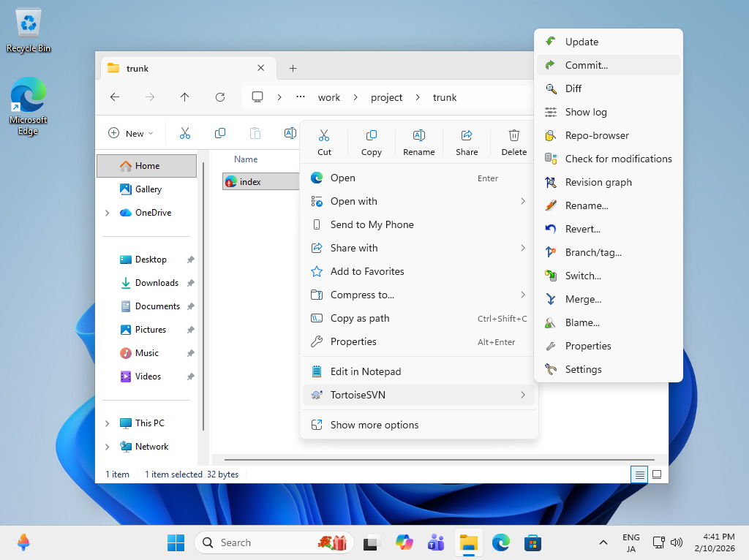
Task: Switch to details view layout button
Action: pos(639,474)
